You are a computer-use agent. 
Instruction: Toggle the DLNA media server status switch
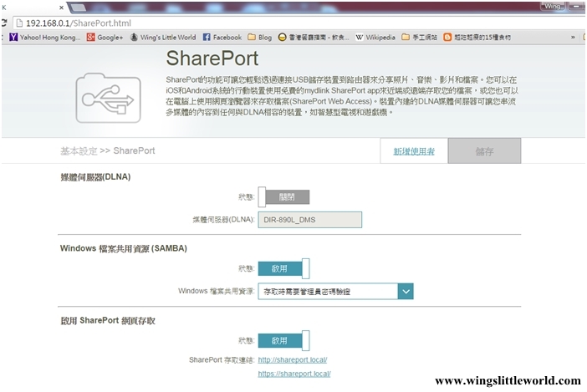284,197
